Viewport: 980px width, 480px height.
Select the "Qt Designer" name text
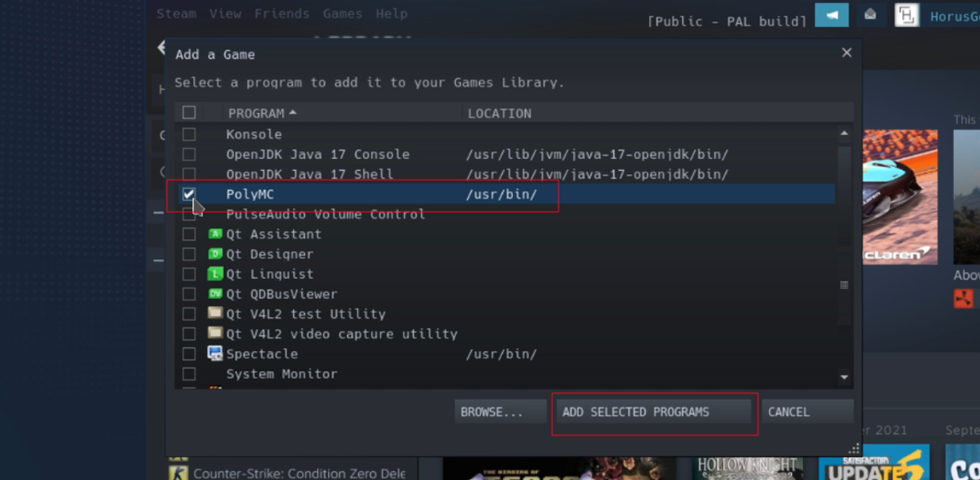click(x=269, y=254)
